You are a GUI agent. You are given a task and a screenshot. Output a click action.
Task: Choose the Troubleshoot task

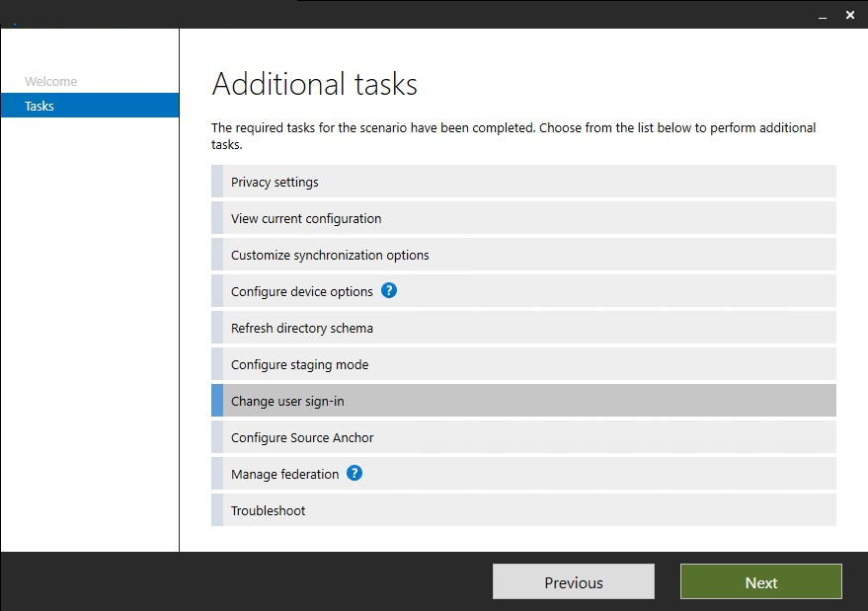coord(523,510)
